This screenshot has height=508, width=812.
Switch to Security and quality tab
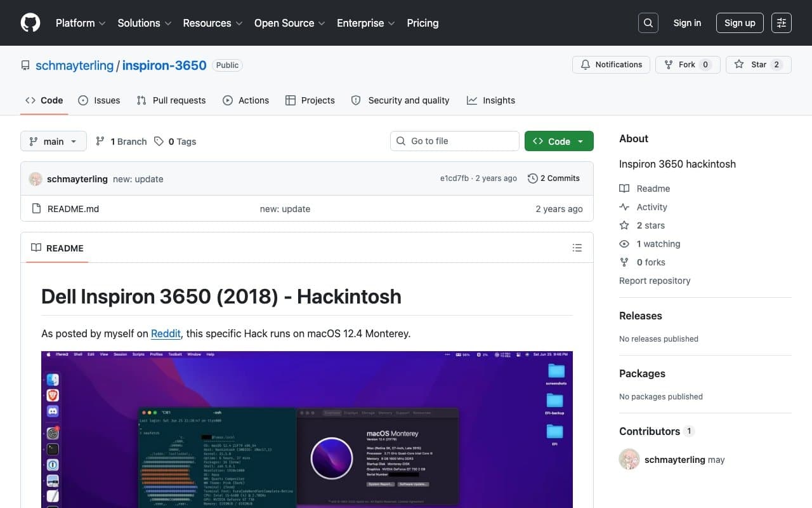pos(400,100)
